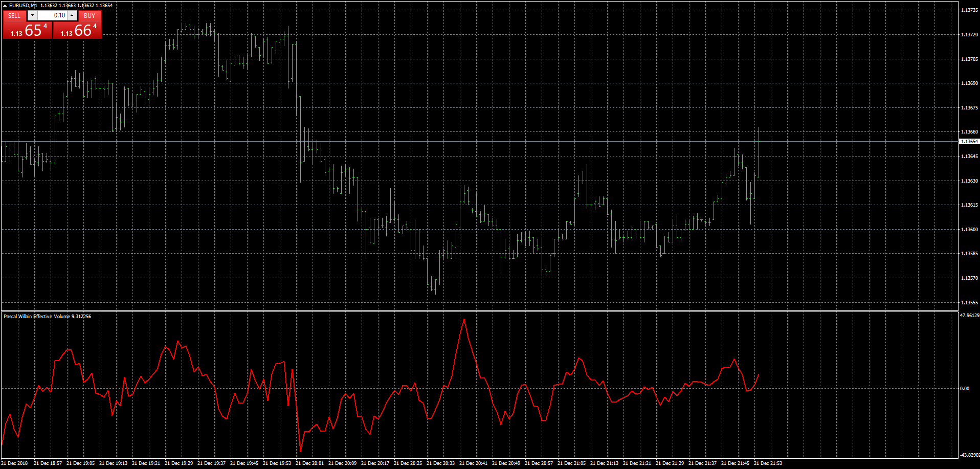Click price scale label 1.13675

[x=969, y=108]
